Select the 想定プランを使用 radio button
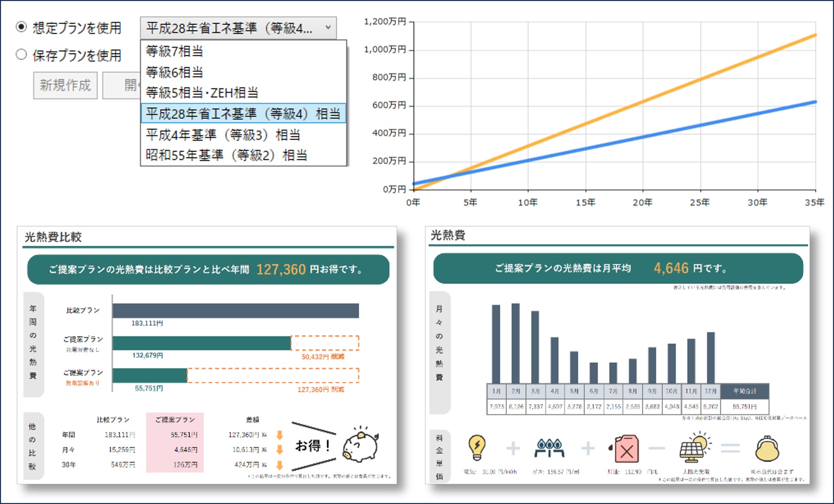The width and height of the screenshot is (834, 504). (x=21, y=27)
